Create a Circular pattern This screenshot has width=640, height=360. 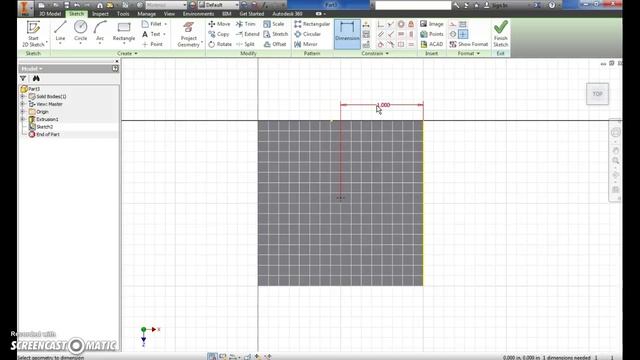point(307,34)
